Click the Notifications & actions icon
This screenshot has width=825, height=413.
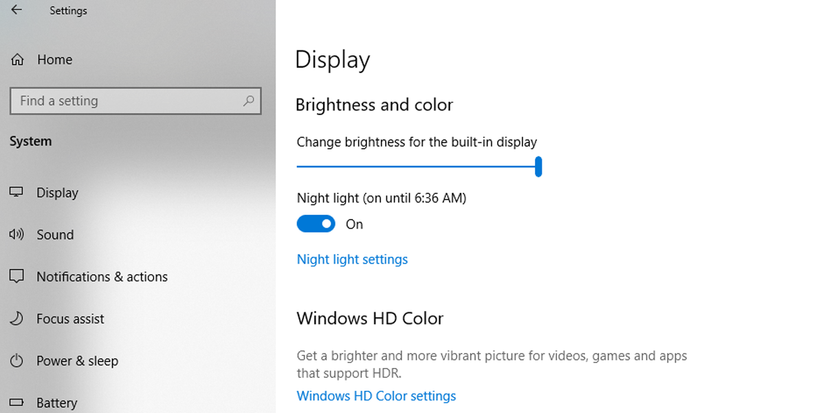pyautogui.click(x=17, y=277)
